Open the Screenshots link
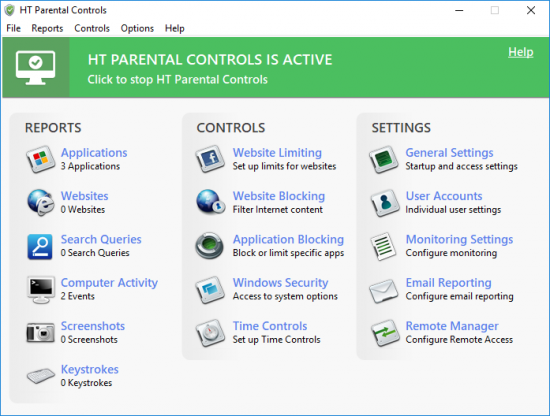Screen dimensions: 550x416 pyautogui.click(x=93, y=326)
